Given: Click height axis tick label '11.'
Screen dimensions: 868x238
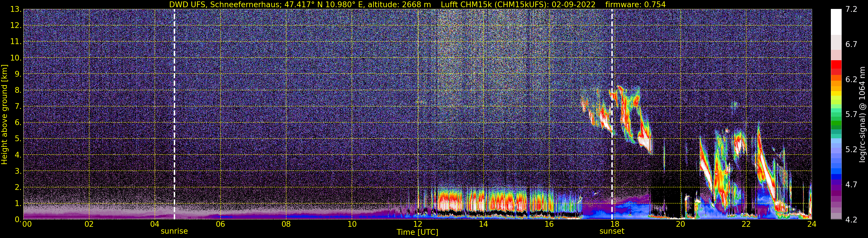Looking at the screenshot, I should click(16, 42).
